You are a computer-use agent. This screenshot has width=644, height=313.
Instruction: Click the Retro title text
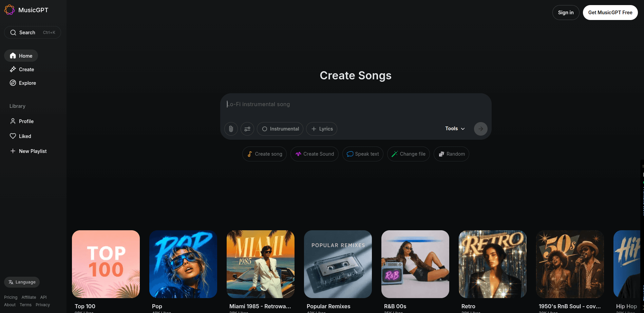point(468,306)
